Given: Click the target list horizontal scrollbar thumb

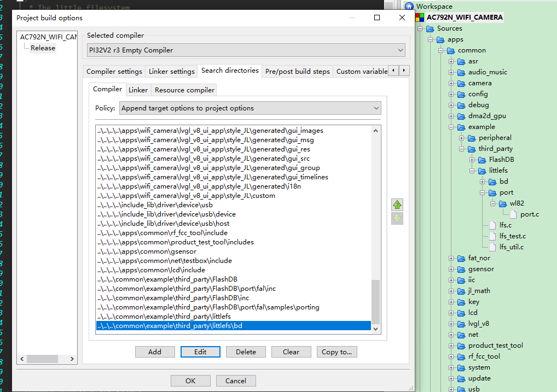Looking at the screenshot, I should click(x=42, y=359).
